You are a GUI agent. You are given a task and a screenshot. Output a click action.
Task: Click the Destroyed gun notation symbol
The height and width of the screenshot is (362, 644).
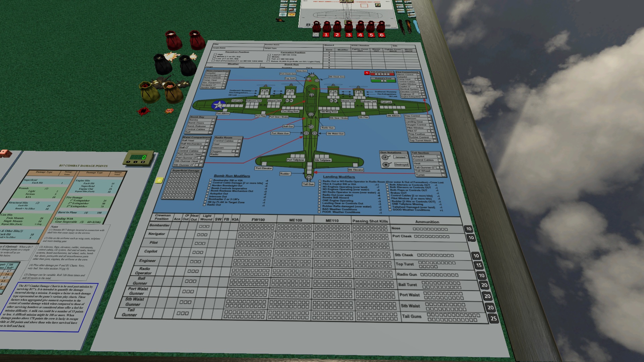tap(386, 165)
